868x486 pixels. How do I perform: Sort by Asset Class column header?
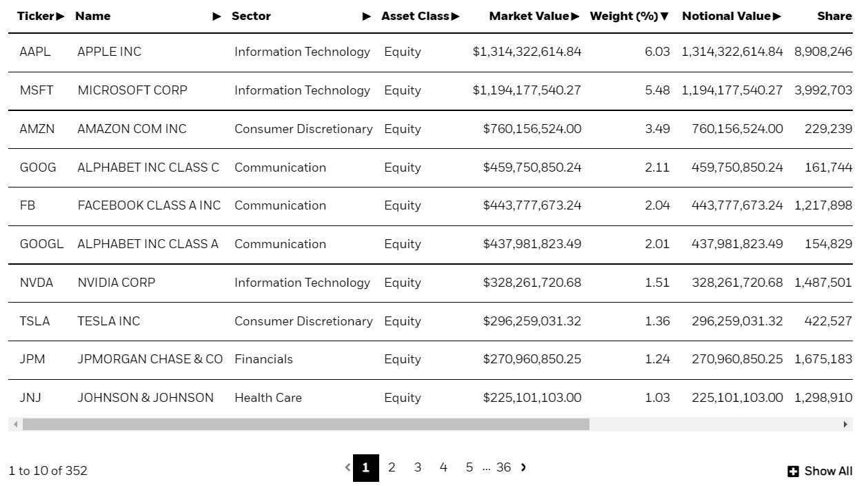(x=421, y=17)
